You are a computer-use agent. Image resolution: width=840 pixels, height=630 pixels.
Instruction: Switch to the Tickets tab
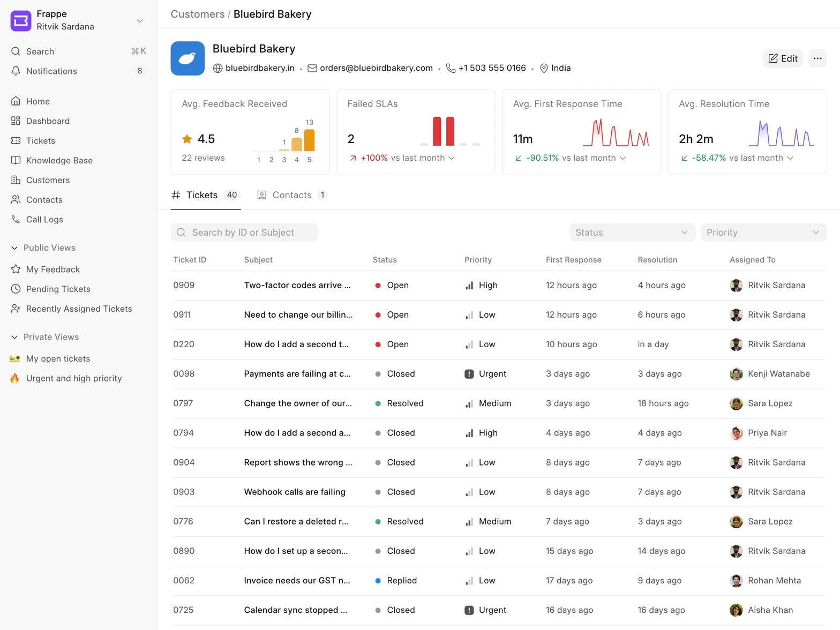pyautogui.click(x=205, y=195)
